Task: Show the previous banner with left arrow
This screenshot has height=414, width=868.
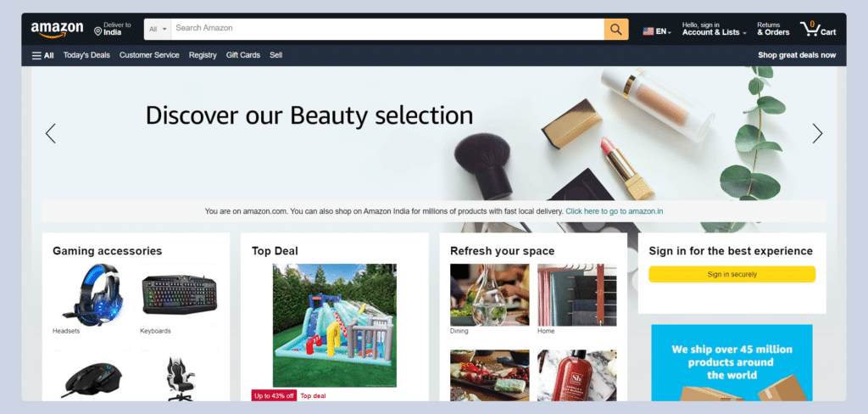Action: click(x=50, y=133)
